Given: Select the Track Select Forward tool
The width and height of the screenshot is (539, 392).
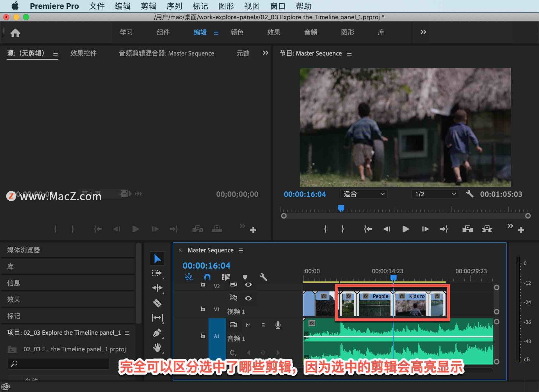Looking at the screenshot, I should 157,273.
